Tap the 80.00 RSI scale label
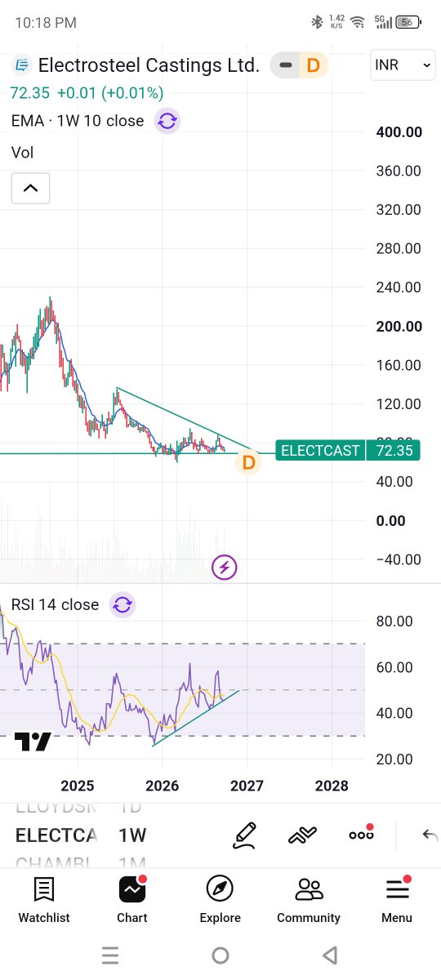Viewport: 441px width, 980px height. pyautogui.click(x=394, y=621)
